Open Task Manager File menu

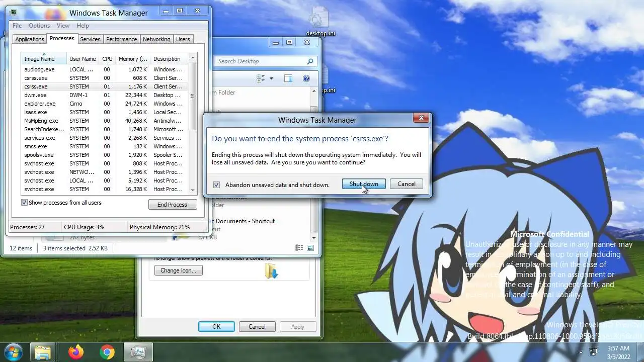pos(17,26)
